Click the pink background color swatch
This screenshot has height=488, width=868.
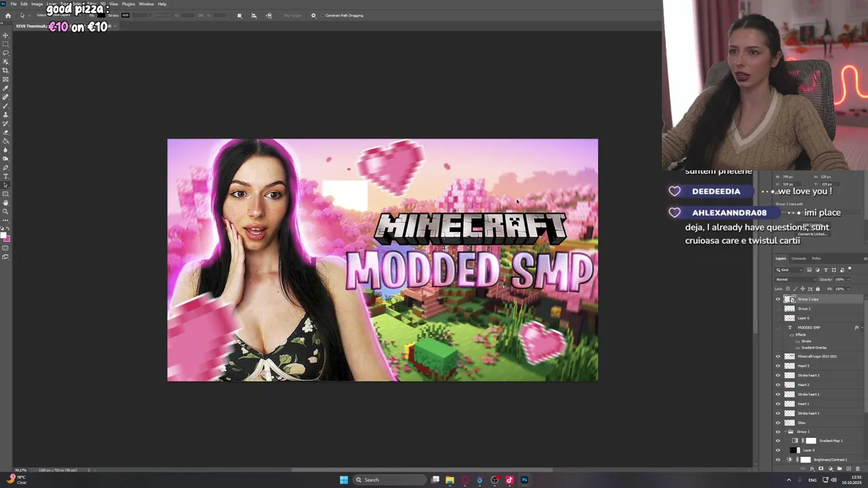[7, 239]
